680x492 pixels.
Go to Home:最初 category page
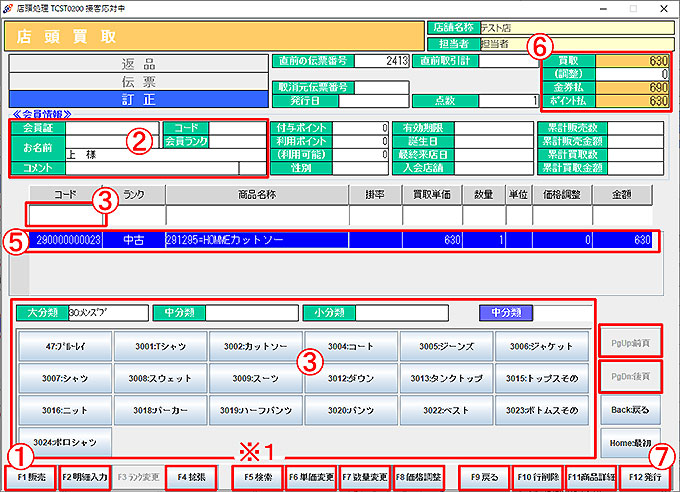click(x=630, y=443)
